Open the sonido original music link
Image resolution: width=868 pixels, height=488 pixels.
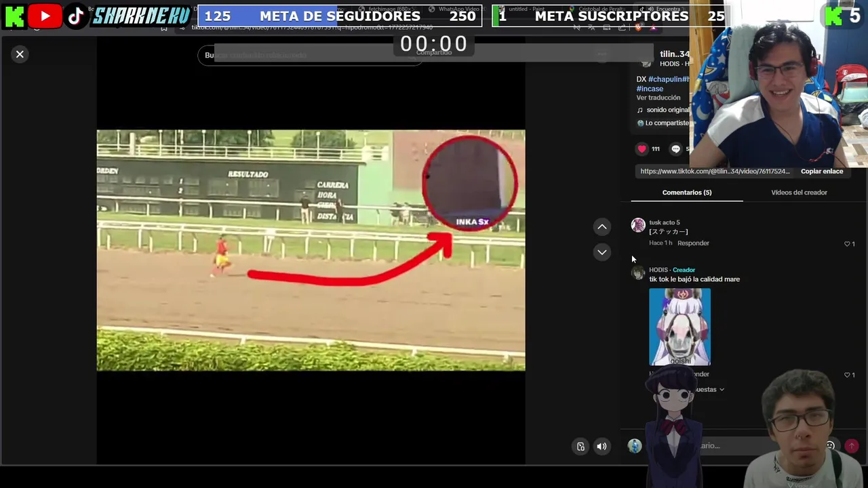click(667, 110)
